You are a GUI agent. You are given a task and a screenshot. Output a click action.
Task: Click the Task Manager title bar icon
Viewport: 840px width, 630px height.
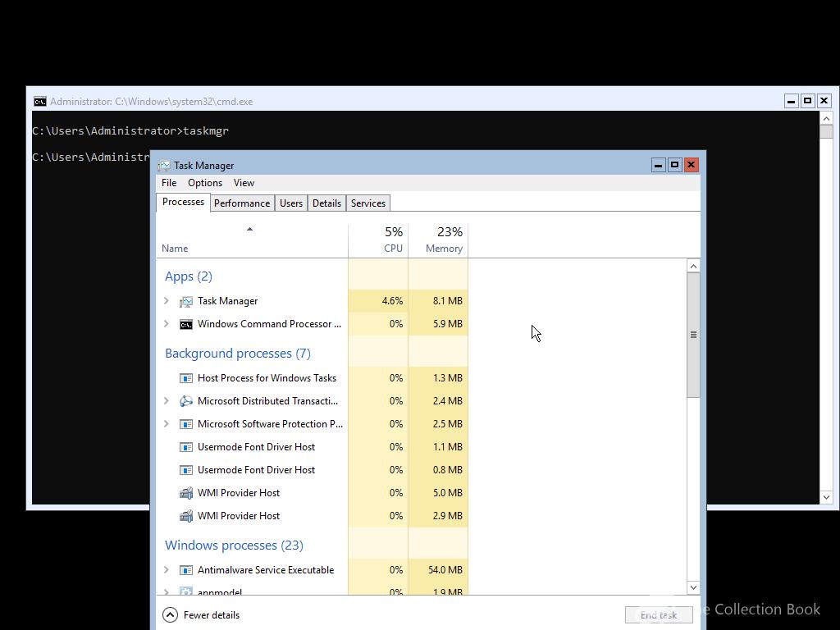164,166
